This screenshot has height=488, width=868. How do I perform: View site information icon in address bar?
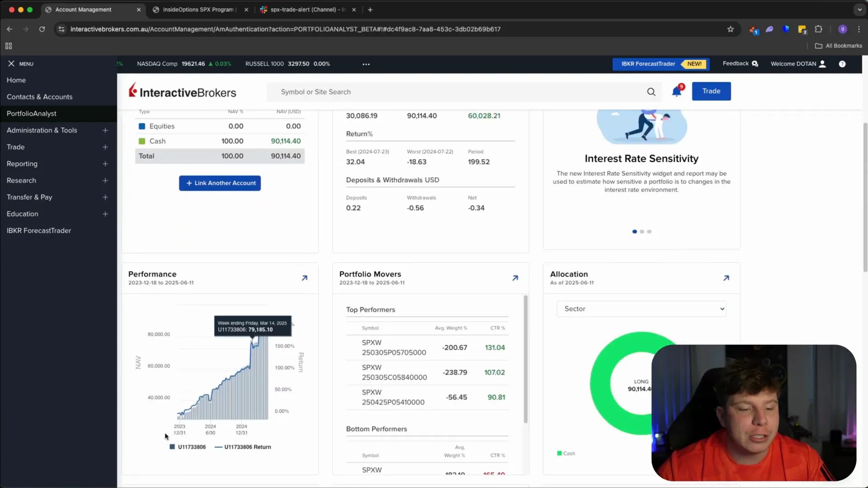[61, 29]
